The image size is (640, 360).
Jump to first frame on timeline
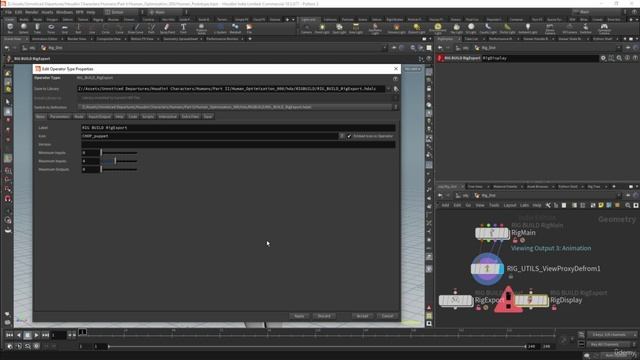point(9,335)
